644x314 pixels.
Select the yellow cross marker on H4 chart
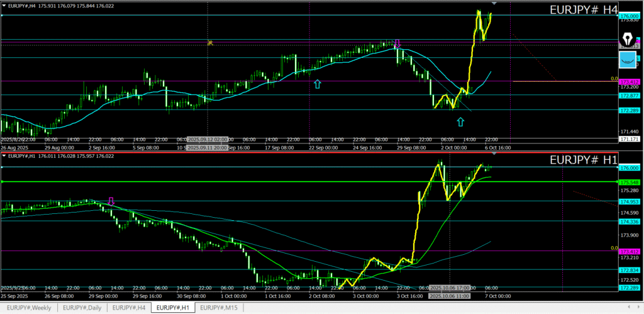211,43
